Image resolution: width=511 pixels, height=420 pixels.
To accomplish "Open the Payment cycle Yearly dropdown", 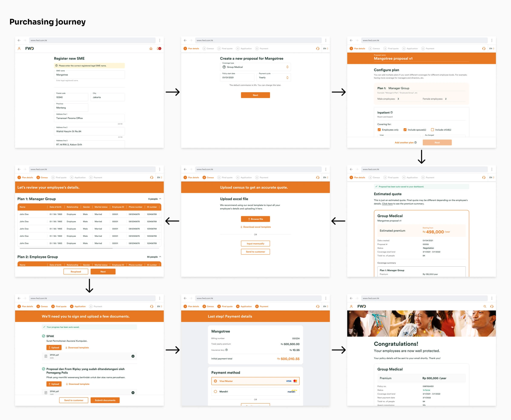I will tap(274, 78).
